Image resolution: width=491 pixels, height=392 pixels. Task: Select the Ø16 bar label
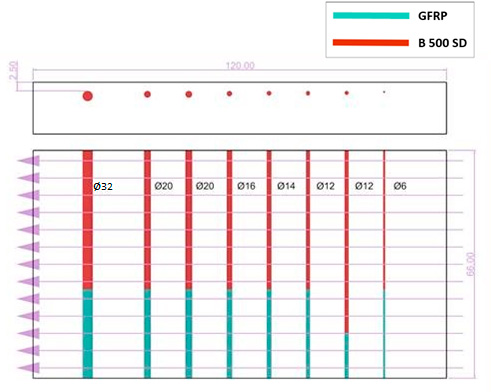point(246,186)
